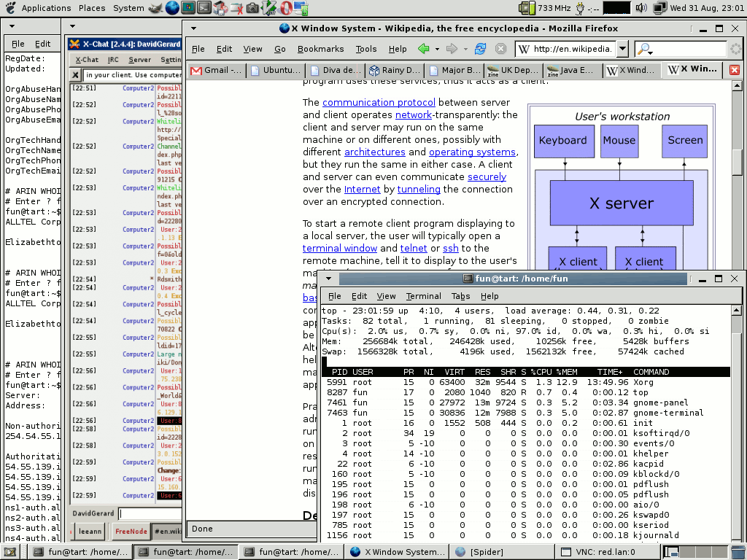Click the 'tunneling' hyperlink in article

pyautogui.click(x=419, y=189)
